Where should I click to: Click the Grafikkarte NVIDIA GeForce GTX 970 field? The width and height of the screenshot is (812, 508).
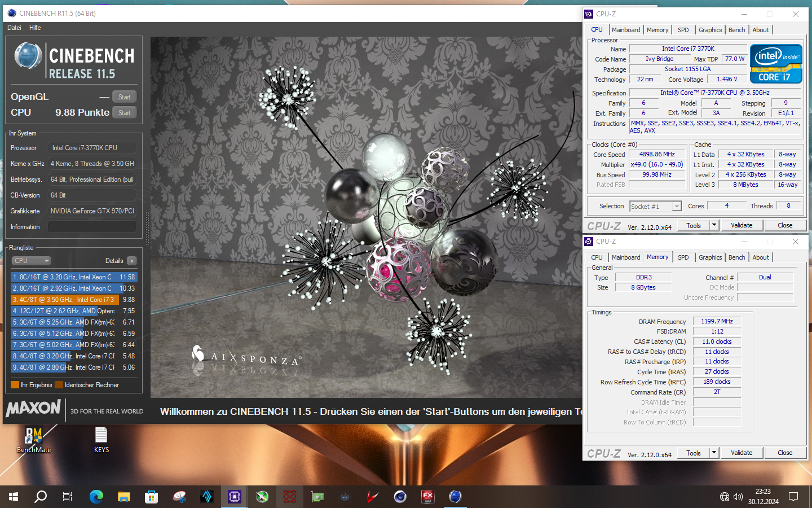(92, 211)
